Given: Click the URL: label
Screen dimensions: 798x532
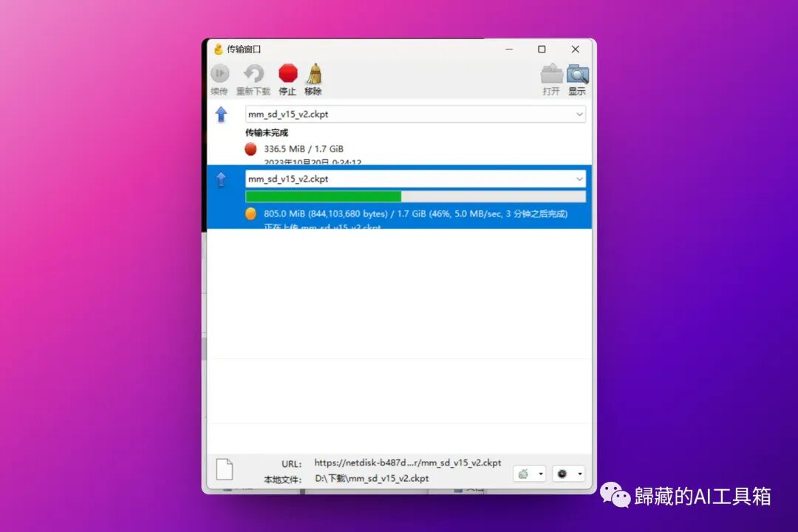Looking at the screenshot, I should click(x=292, y=464).
